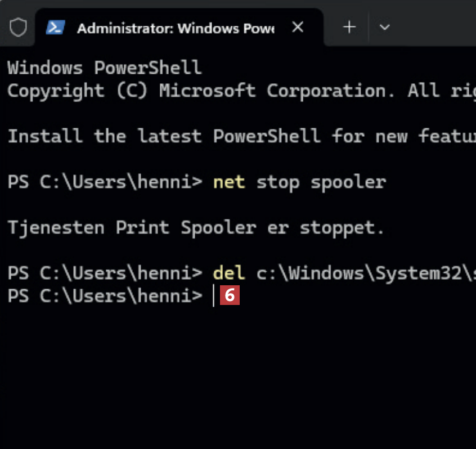Click the 'Windows PowerShell' header line
This screenshot has width=476, height=449.
[x=105, y=68]
